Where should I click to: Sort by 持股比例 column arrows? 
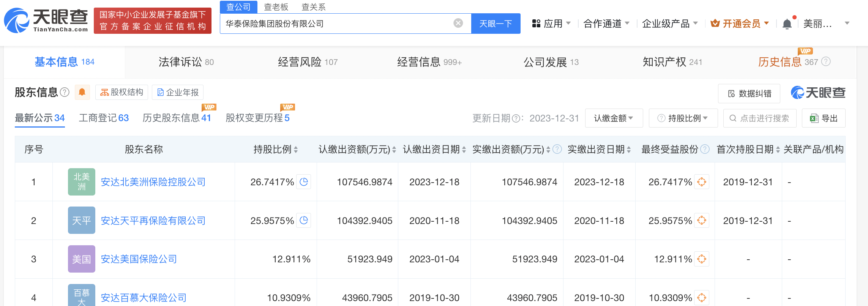296,150
